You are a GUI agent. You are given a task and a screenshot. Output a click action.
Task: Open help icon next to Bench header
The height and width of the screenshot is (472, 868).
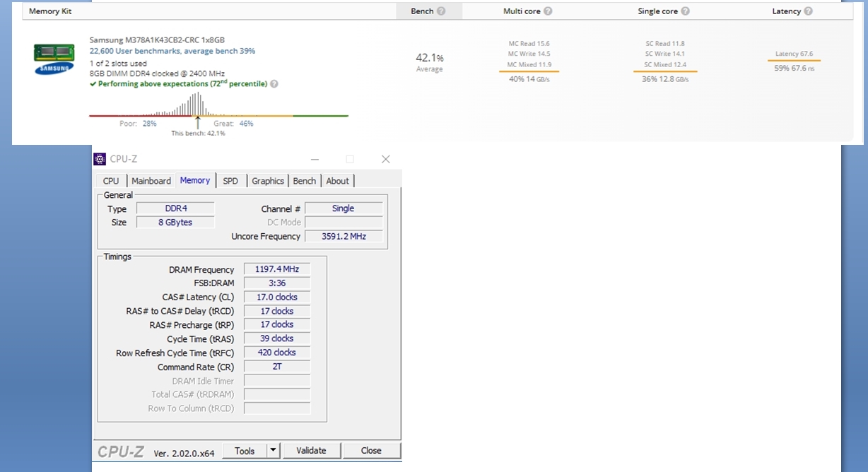pyautogui.click(x=441, y=11)
